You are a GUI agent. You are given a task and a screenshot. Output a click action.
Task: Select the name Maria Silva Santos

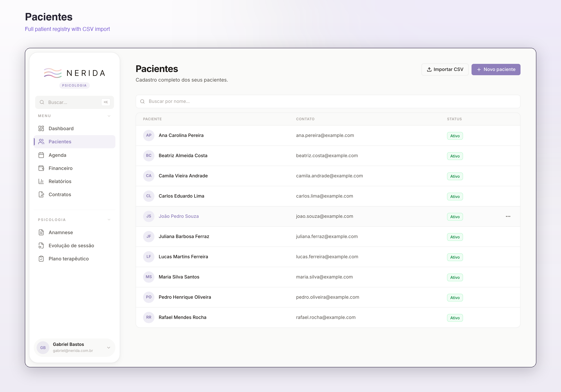tap(179, 277)
